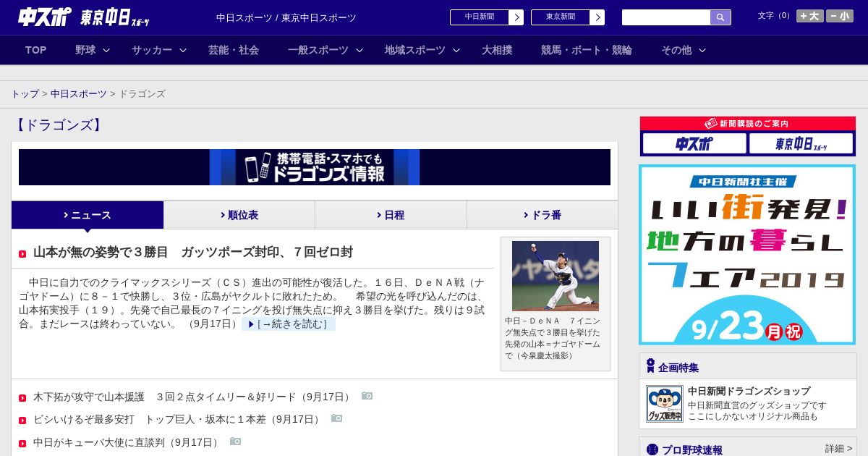868x456 pixels.
Task: Open the 新聞購読のご案内 header
Action: [x=748, y=124]
